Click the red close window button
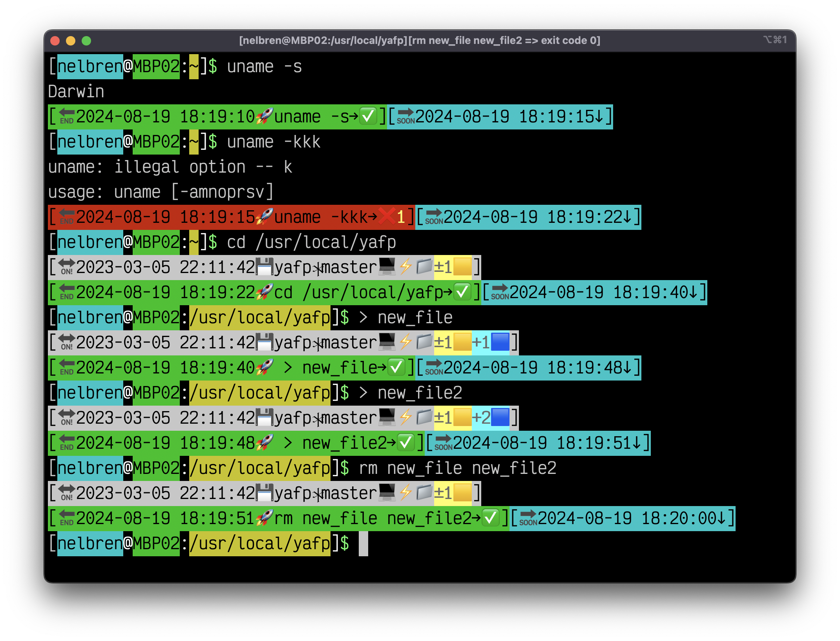 [55, 40]
